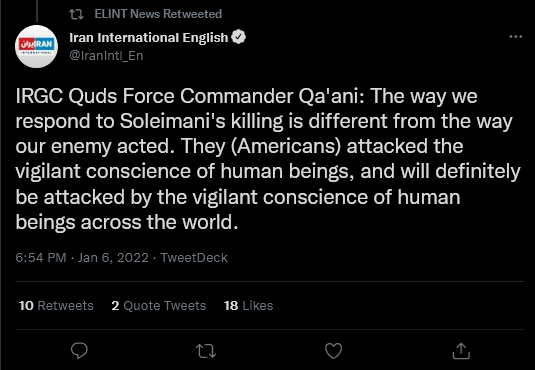This screenshot has height=370, width=535.
Task: Click the small retweet icon beside ELINT News
Action: 76,14
